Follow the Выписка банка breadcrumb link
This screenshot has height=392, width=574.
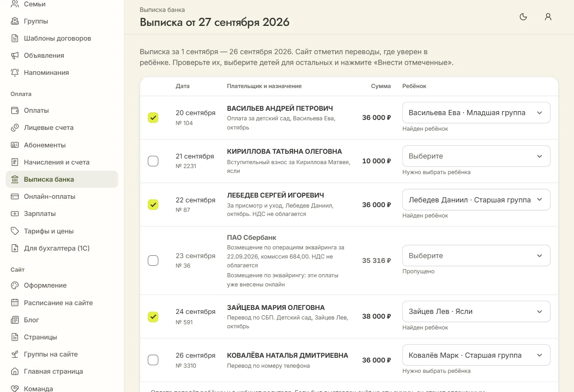tap(162, 10)
